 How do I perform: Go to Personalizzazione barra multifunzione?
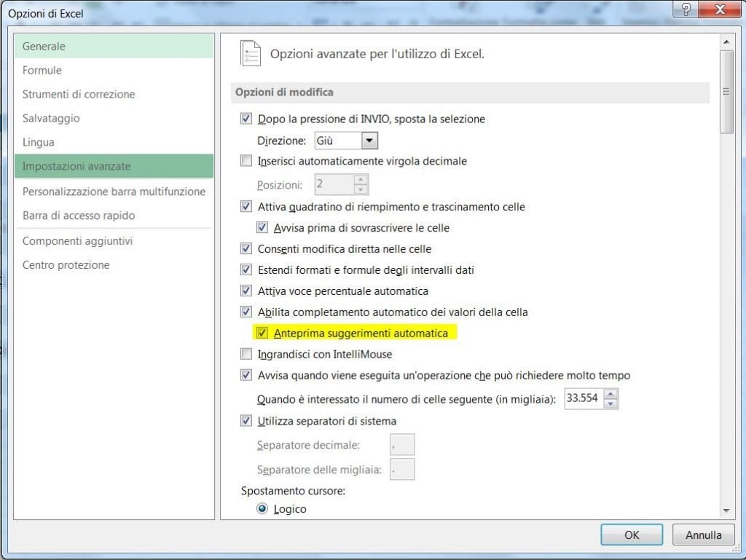pyautogui.click(x=111, y=192)
